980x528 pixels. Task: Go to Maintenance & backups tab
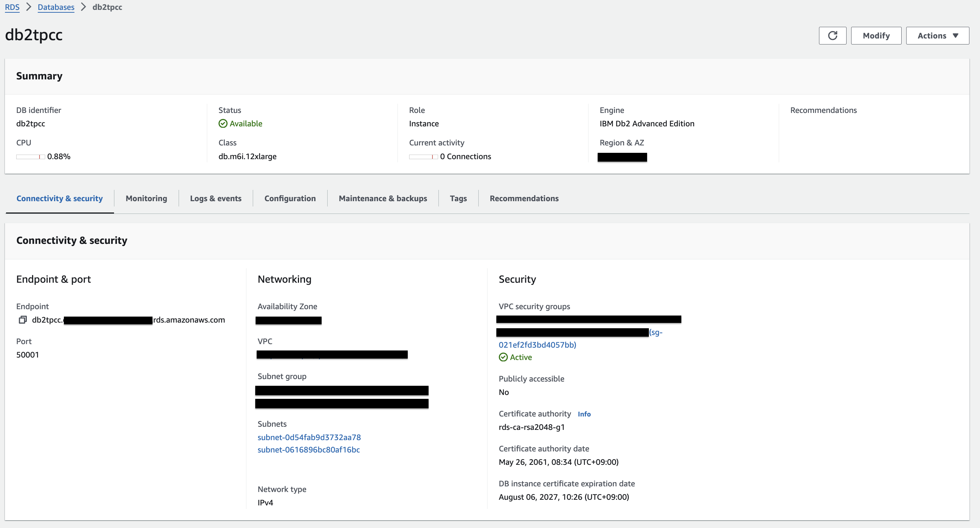[383, 198]
